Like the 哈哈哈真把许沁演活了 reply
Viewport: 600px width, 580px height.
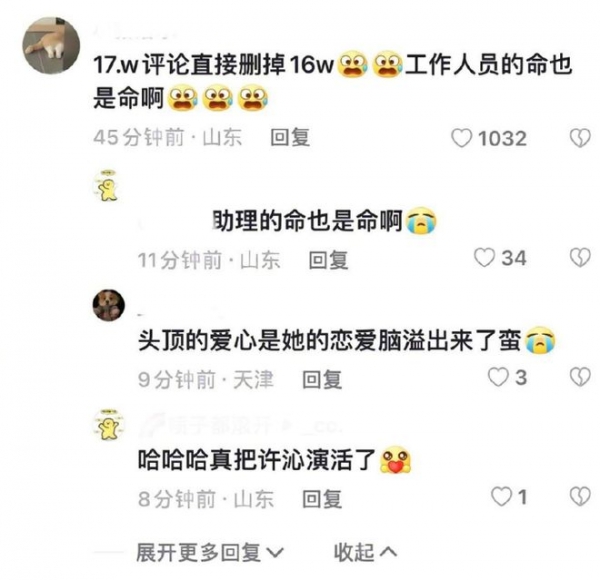tap(501, 497)
